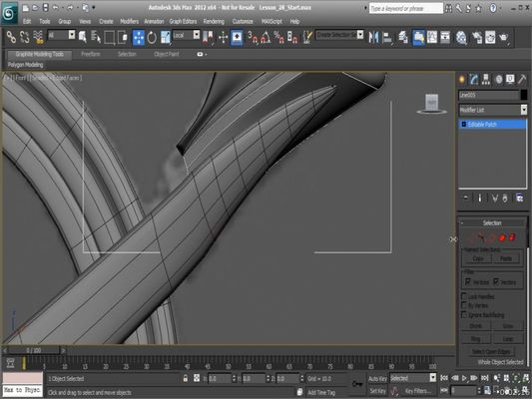Toggle the By Vertex checkbox

(x=464, y=305)
